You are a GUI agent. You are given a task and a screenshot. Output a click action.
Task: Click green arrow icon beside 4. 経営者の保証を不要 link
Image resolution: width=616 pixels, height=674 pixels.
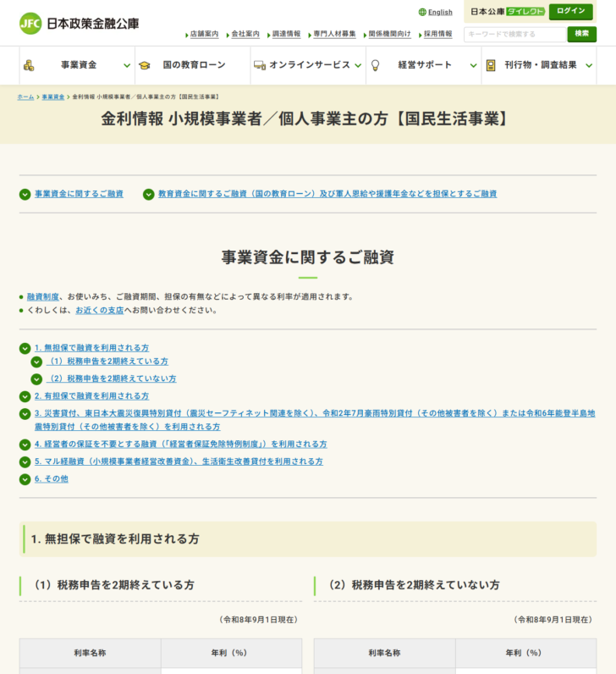click(x=25, y=445)
